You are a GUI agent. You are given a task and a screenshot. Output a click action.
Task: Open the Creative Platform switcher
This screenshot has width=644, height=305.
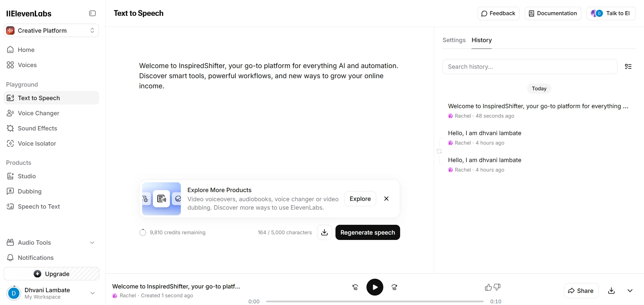[51, 30]
